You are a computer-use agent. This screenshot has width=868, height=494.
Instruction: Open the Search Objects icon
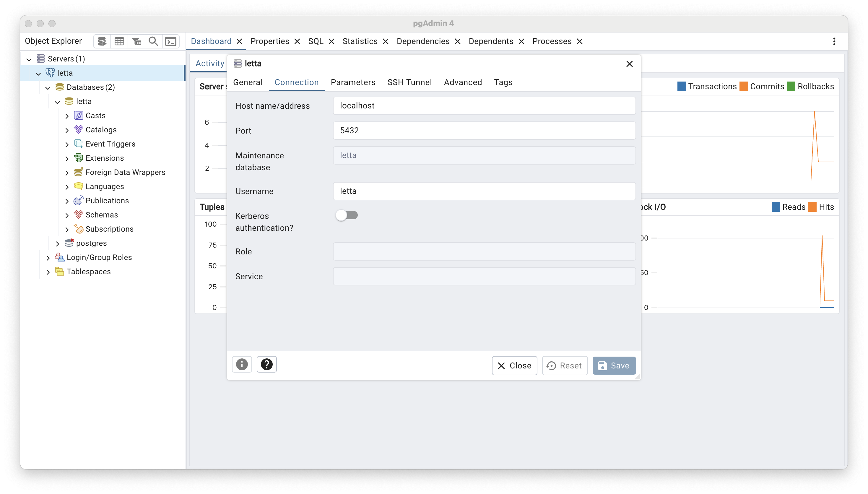[x=153, y=41]
